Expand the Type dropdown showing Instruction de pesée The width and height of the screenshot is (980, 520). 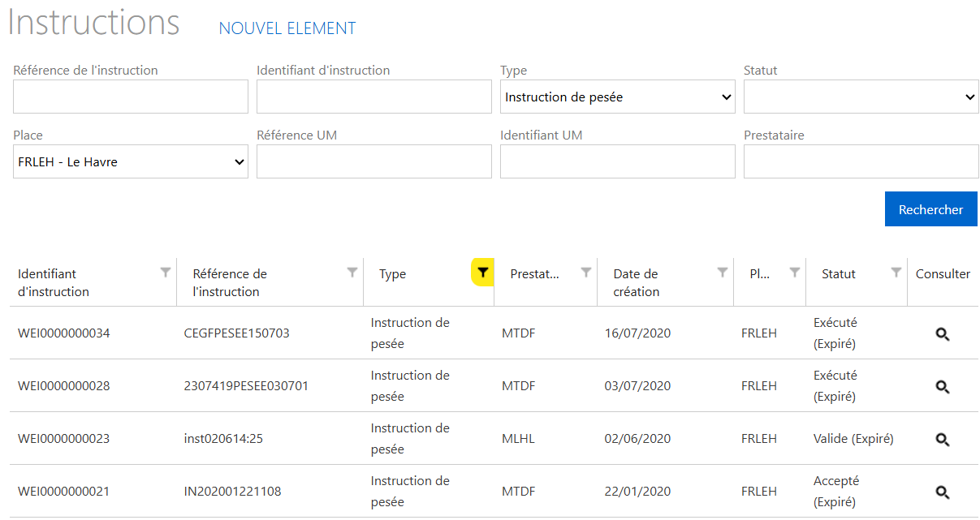(x=618, y=97)
